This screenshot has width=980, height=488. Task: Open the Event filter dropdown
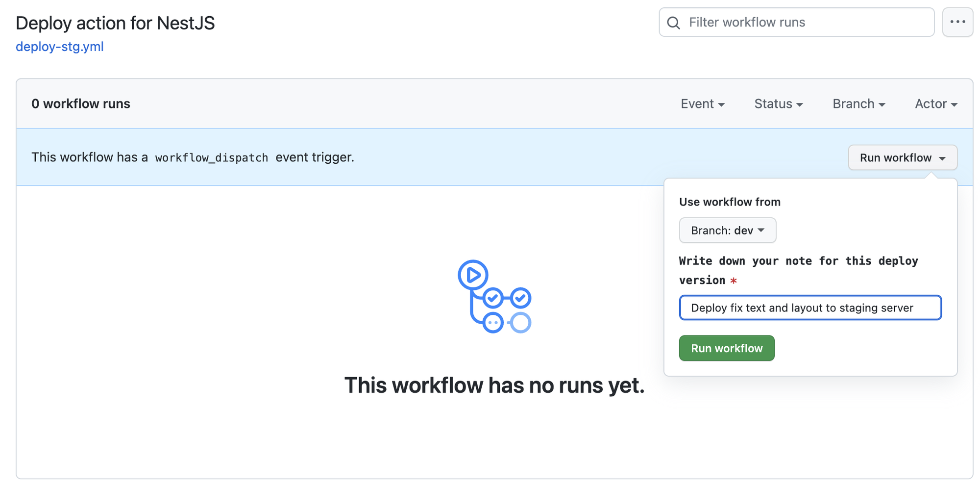click(x=703, y=103)
